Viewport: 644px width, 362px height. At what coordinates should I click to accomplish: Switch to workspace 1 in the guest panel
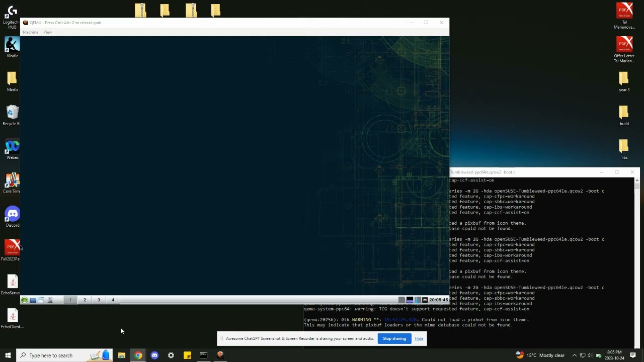[70, 300]
